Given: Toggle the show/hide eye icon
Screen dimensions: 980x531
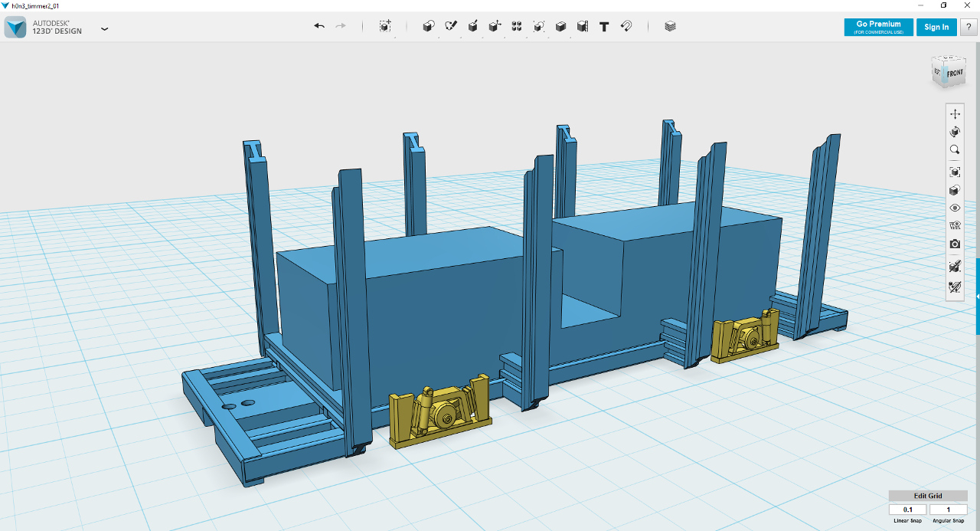Looking at the screenshot, I should click(x=955, y=208).
